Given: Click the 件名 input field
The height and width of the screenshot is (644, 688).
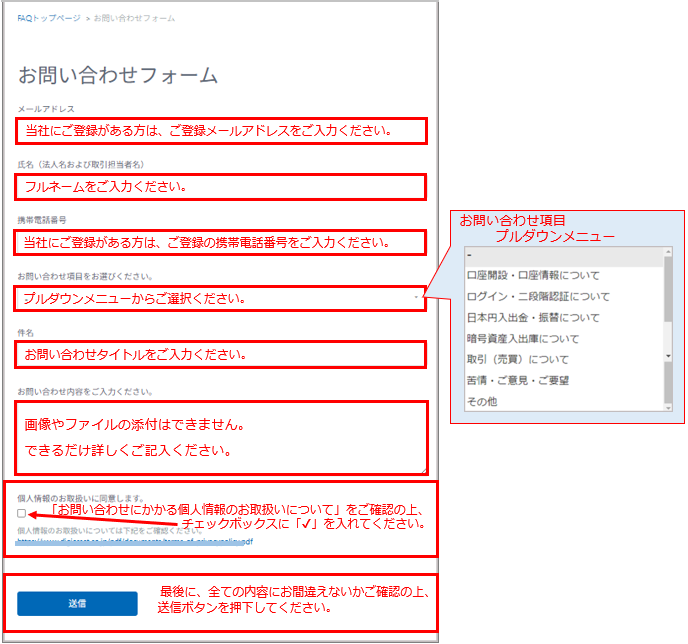Looking at the screenshot, I should 220,354.
